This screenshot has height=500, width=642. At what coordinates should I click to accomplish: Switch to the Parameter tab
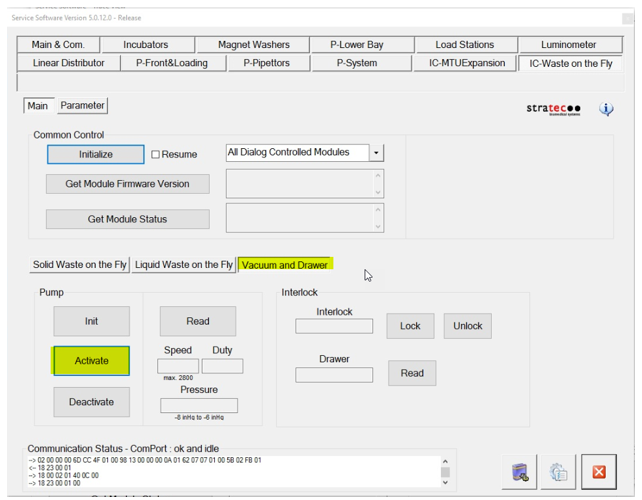tap(82, 105)
